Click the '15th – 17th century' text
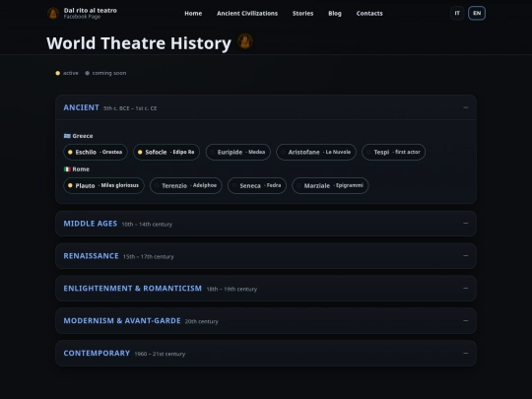 pyautogui.click(x=148, y=257)
